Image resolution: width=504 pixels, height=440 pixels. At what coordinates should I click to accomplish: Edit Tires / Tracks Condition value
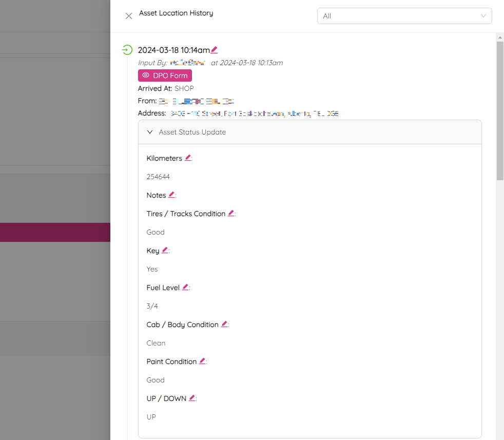point(231,214)
